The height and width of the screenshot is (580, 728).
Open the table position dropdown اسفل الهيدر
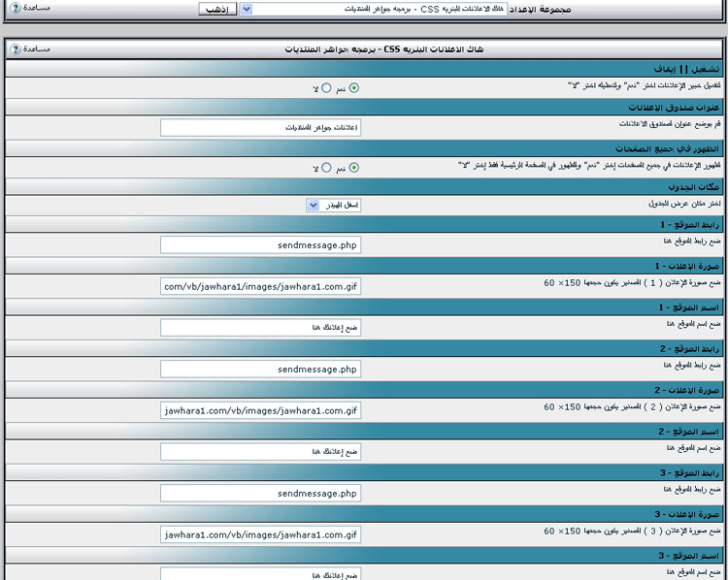[x=313, y=206]
